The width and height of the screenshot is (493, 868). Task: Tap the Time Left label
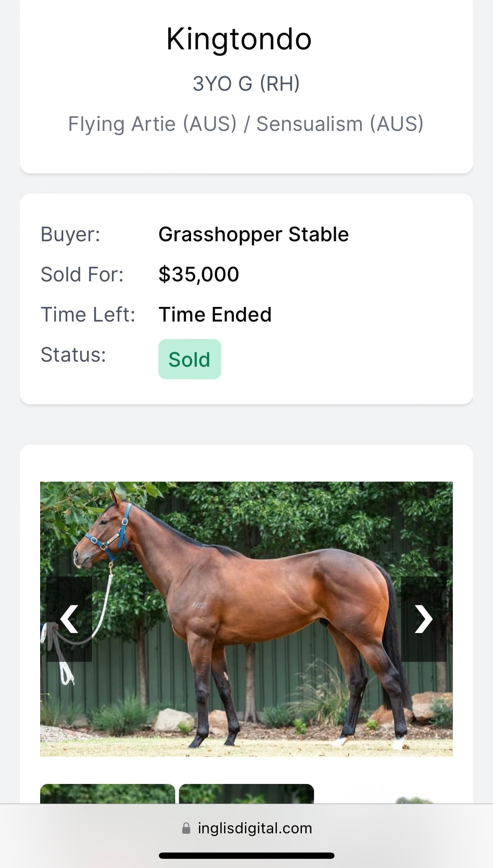[x=88, y=314]
